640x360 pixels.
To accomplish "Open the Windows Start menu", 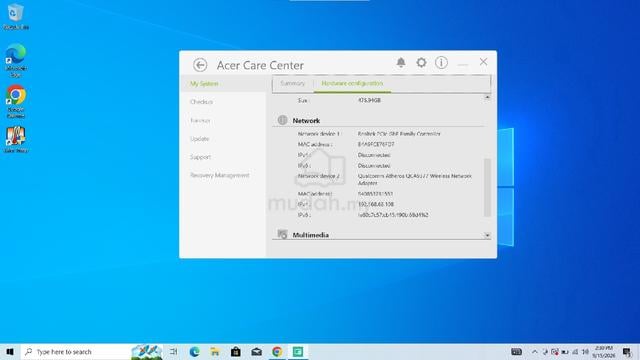I will pyautogui.click(x=10, y=351).
